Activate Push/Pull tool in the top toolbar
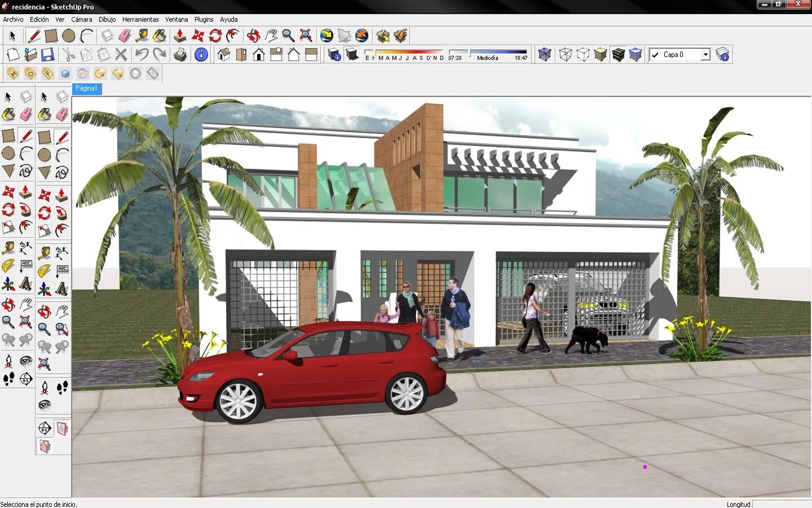Viewport: 812px width, 508px height. 180,36
